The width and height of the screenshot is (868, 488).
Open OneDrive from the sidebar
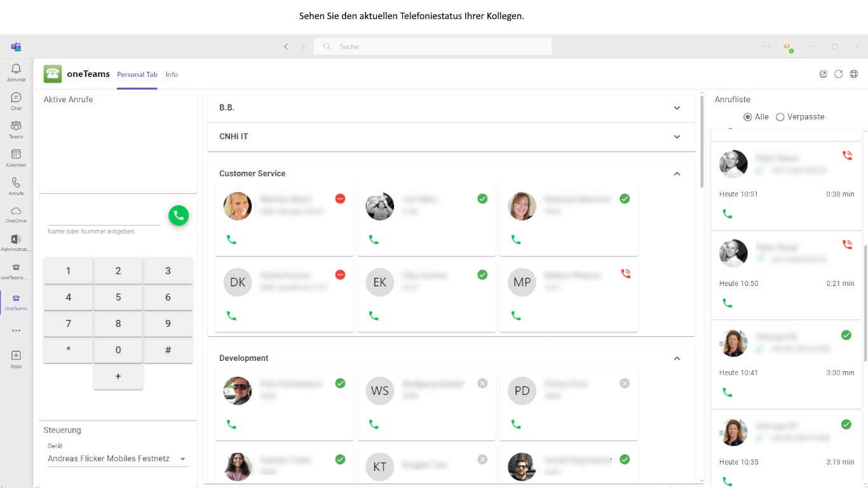click(x=16, y=214)
